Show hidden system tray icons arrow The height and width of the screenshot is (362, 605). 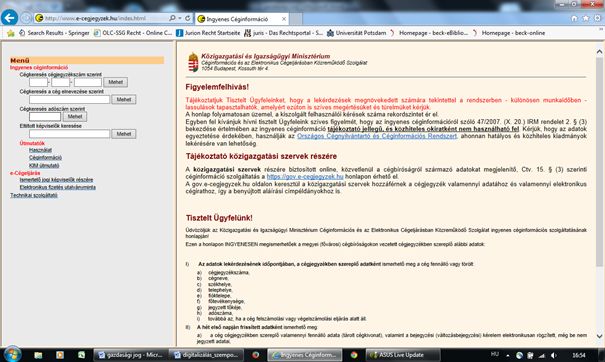(x=508, y=355)
